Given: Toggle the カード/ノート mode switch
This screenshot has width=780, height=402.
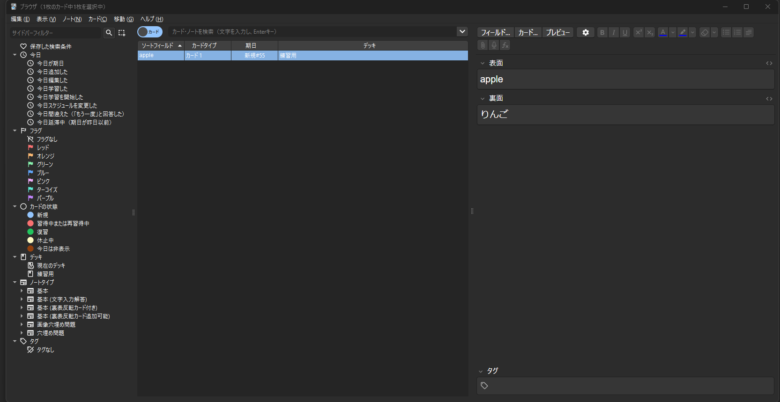Looking at the screenshot, I should point(150,32).
